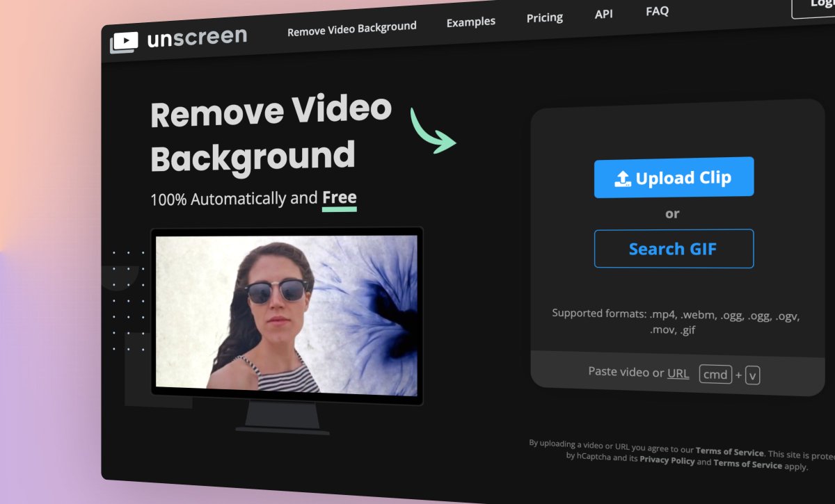
Task: Open the Pricing page
Action: [x=545, y=18]
